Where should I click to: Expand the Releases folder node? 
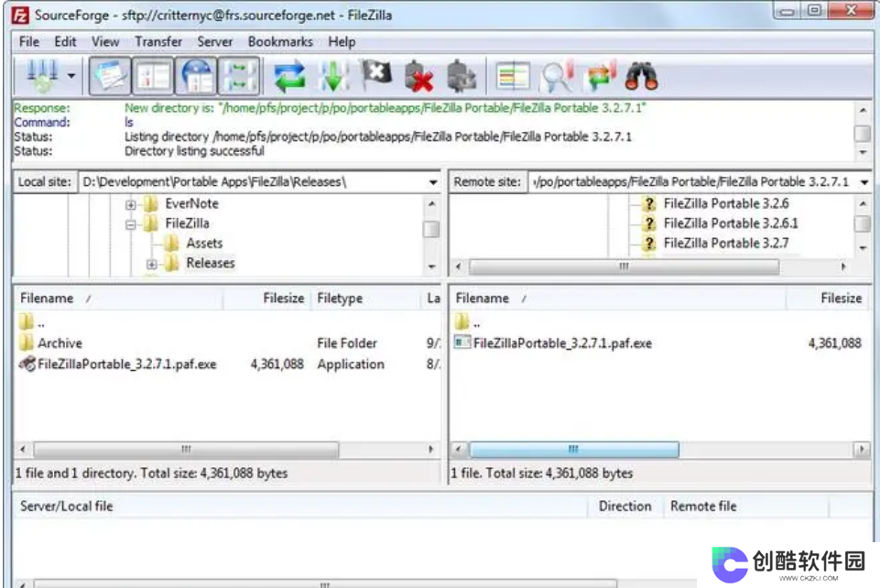pos(151,265)
